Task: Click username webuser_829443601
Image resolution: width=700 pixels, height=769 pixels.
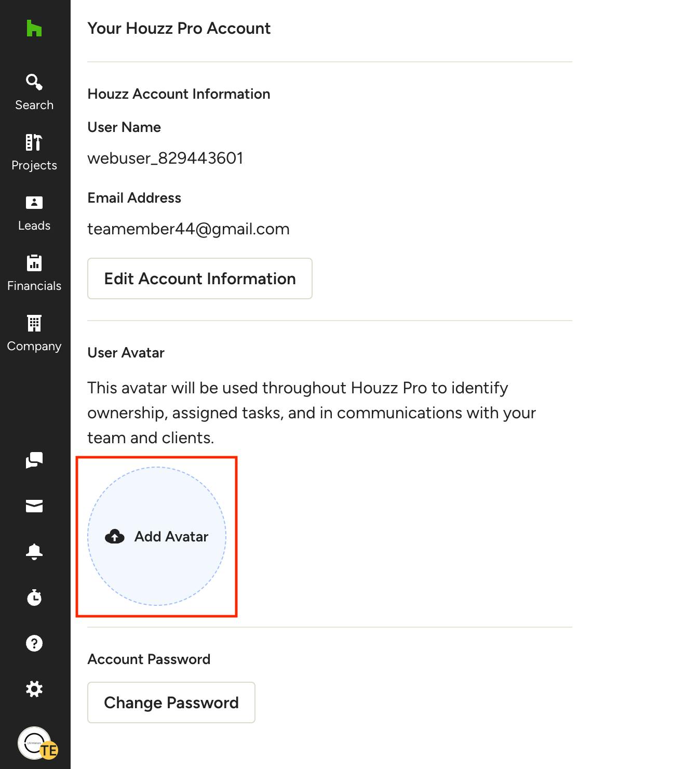Action: [x=165, y=158]
